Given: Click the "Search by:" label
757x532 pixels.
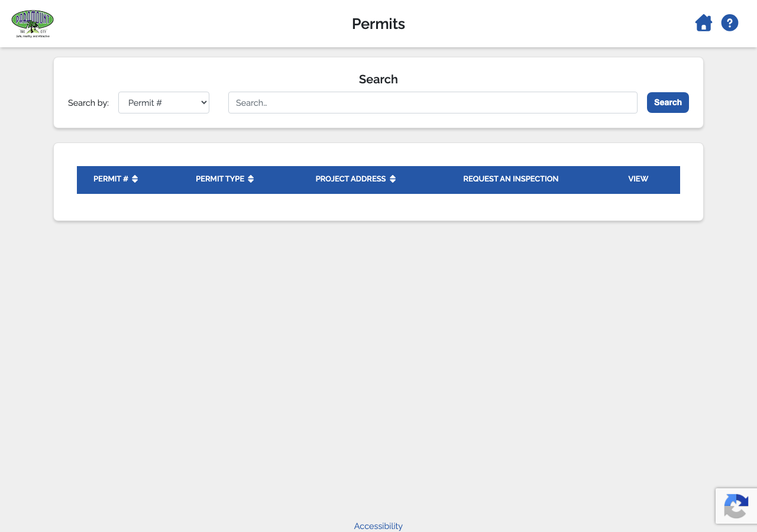Looking at the screenshot, I should (x=88, y=103).
